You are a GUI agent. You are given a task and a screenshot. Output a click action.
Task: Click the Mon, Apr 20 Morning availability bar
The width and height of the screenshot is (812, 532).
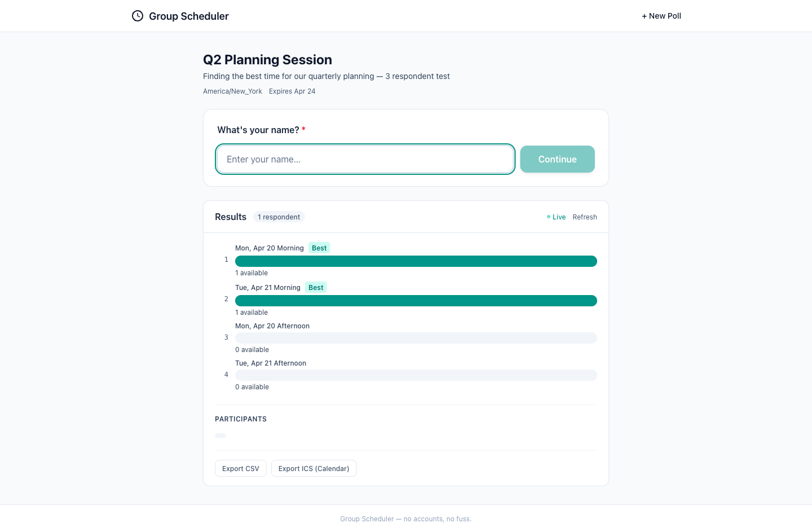pos(416,261)
